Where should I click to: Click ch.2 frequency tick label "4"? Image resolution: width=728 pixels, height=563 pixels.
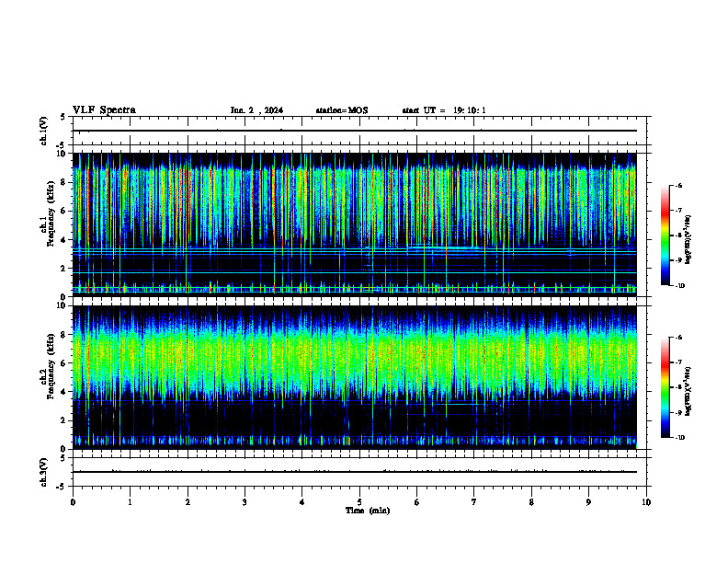(x=63, y=392)
